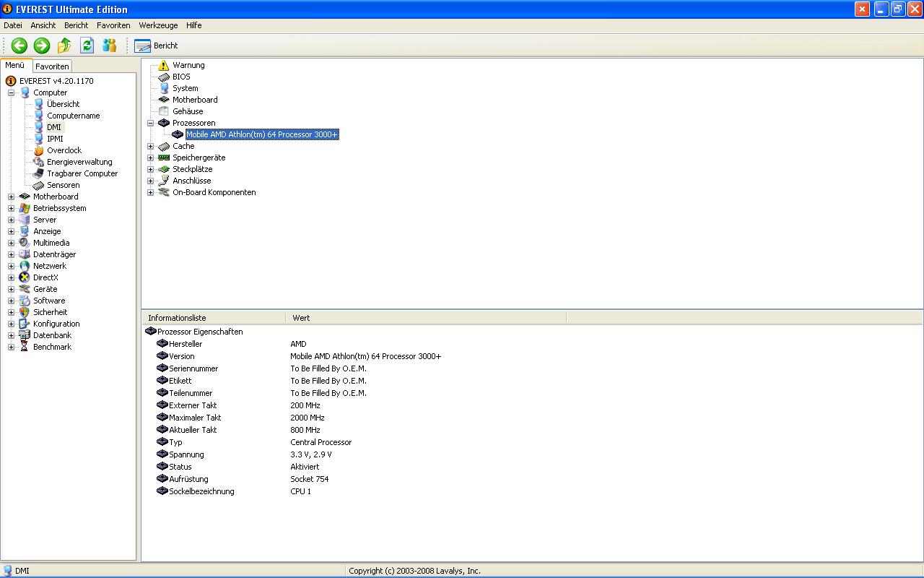
Task: Open the Bericht menu in menu bar
Action: coord(77,25)
